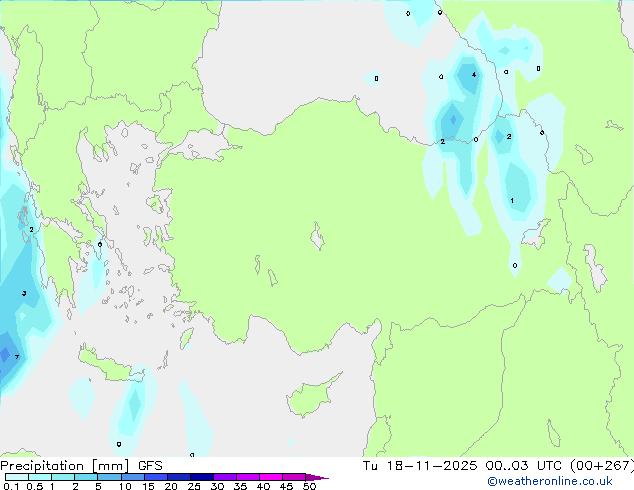Click the 'GFS' model label
The height and width of the screenshot is (490, 634).
pos(150,466)
